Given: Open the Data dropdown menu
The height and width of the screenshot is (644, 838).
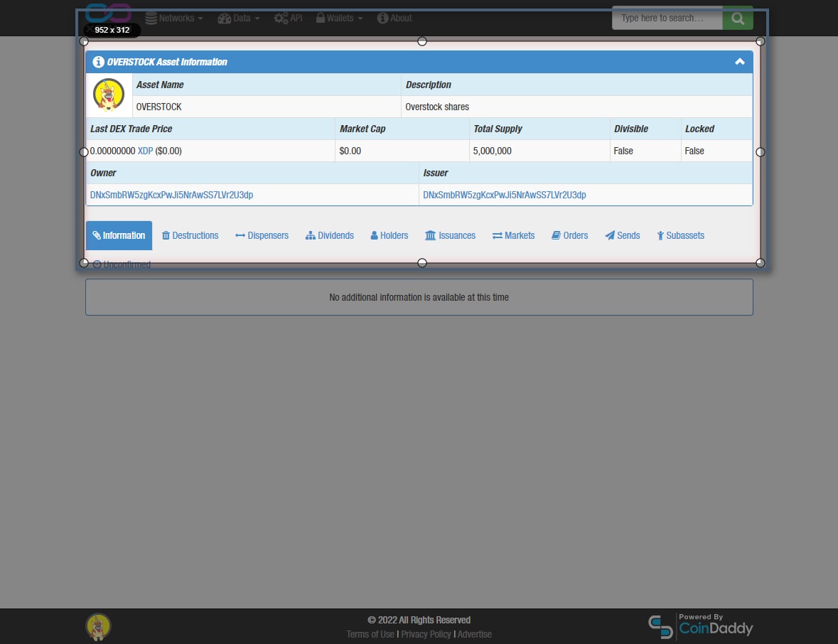Looking at the screenshot, I should pyautogui.click(x=239, y=18).
